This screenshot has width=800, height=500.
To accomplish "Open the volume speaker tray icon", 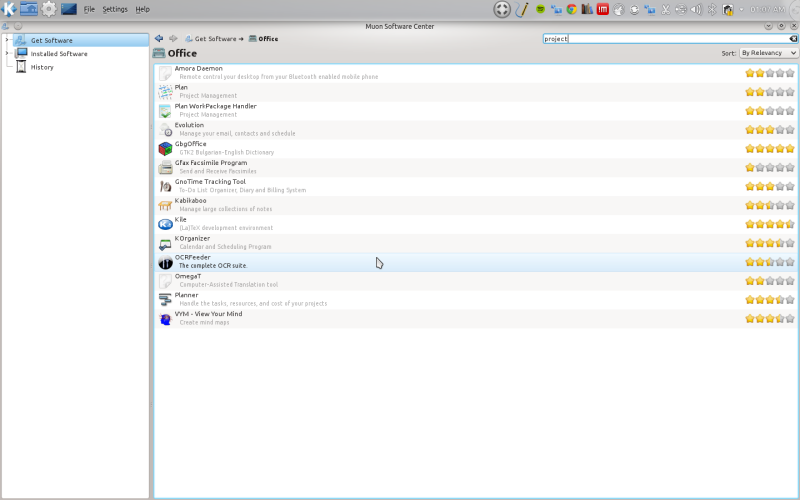I will 696,9.
